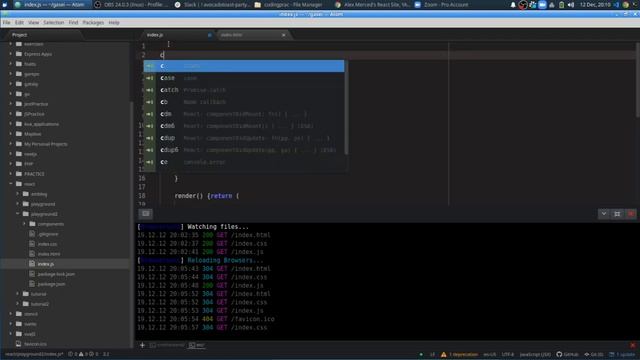Click the file path in status bar
The image size is (640, 360).
(x=34, y=354)
